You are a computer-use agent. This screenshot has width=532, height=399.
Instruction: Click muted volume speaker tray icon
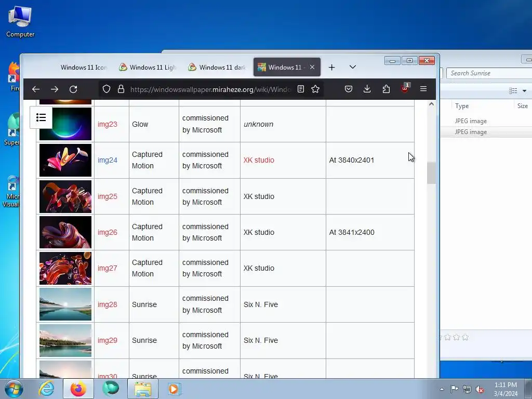click(480, 390)
